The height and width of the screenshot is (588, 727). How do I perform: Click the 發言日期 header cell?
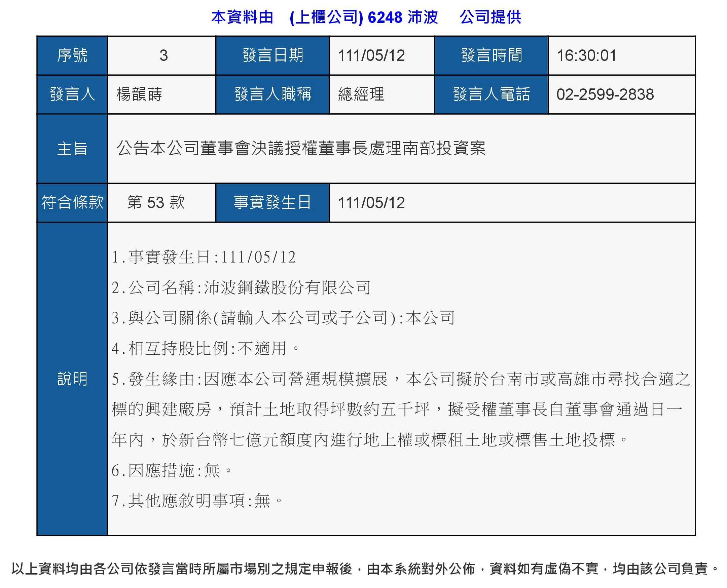pyautogui.click(x=272, y=55)
